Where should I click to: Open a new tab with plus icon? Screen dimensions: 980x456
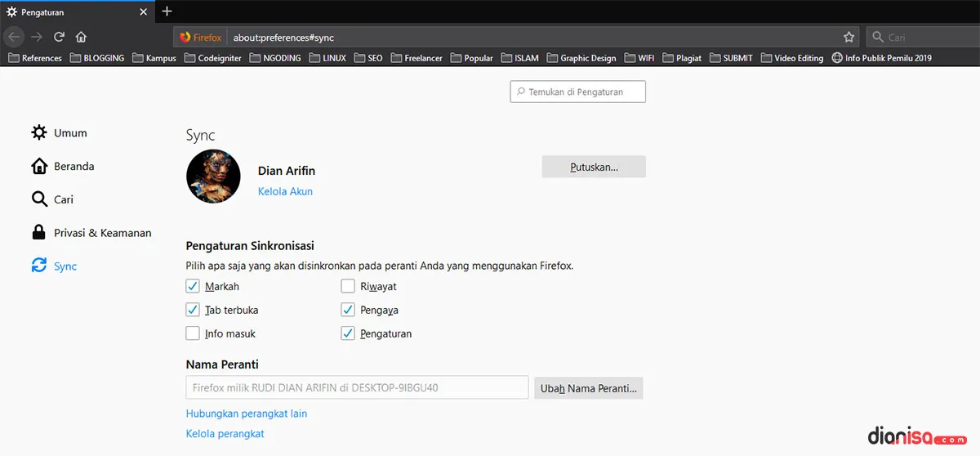pyautogui.click(x=167, y=11)
